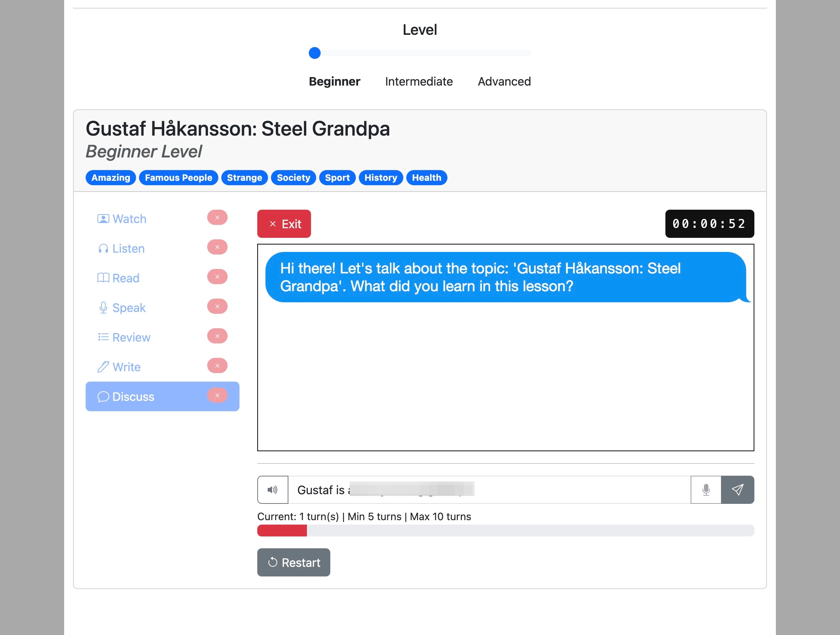Screen dimensions: 840x635
Task: Click the Strange tag
Action: pos(245,177)
